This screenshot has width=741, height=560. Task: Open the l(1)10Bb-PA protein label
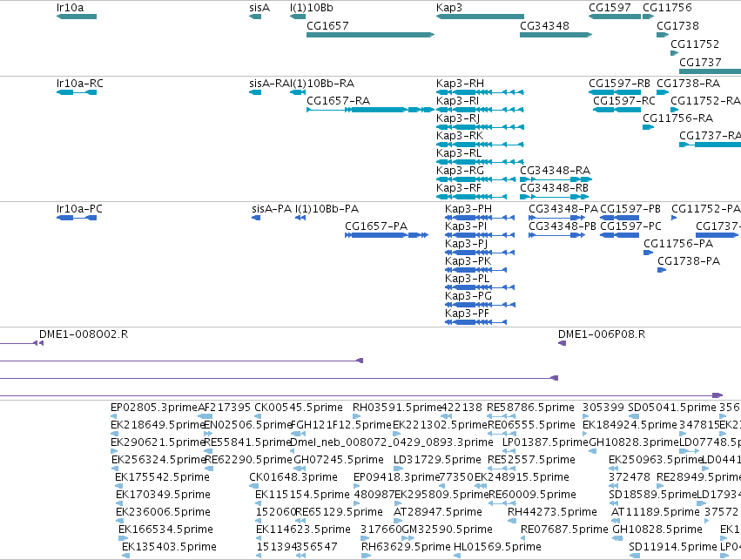(327, 209)
